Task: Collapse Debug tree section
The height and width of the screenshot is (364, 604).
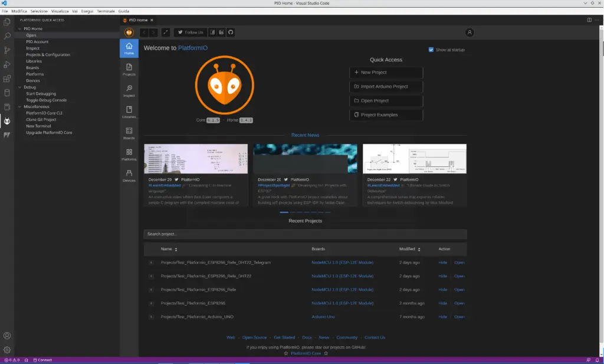Action: pyautogui.click(x=19, y=87)
